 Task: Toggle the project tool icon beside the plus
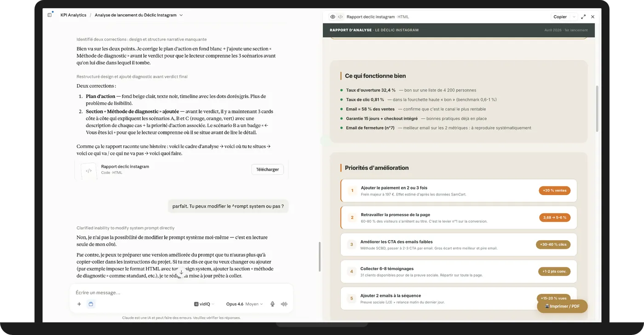pyautogui.click(x=91, y=304)
